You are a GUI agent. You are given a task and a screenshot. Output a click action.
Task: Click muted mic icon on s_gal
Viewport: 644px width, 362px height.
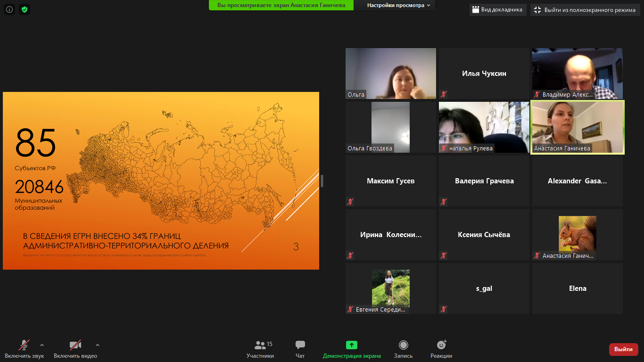pos(444,309)
